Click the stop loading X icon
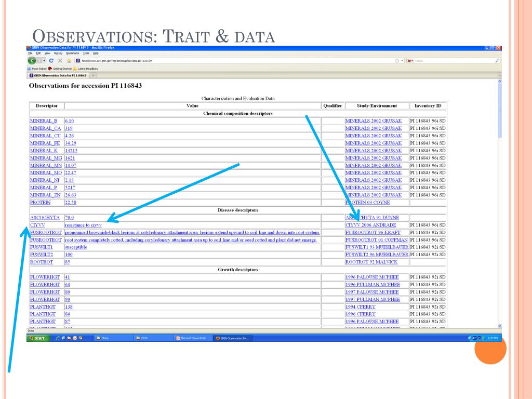This screenshot has width=532, height=399. (x=60, y=61)
